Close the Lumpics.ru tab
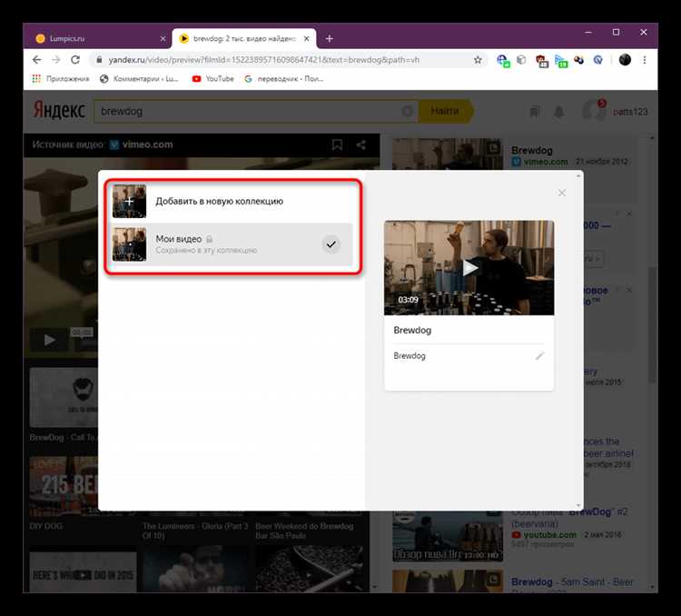 click(163, 39)
